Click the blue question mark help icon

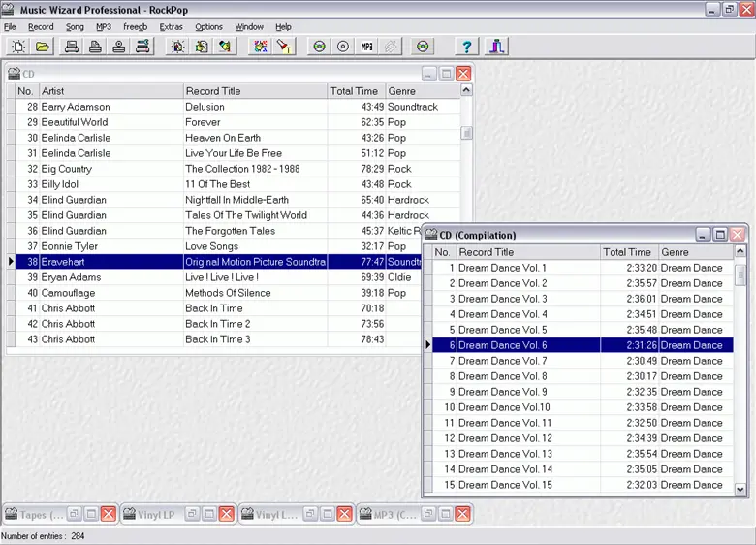[x=466, y=47]
